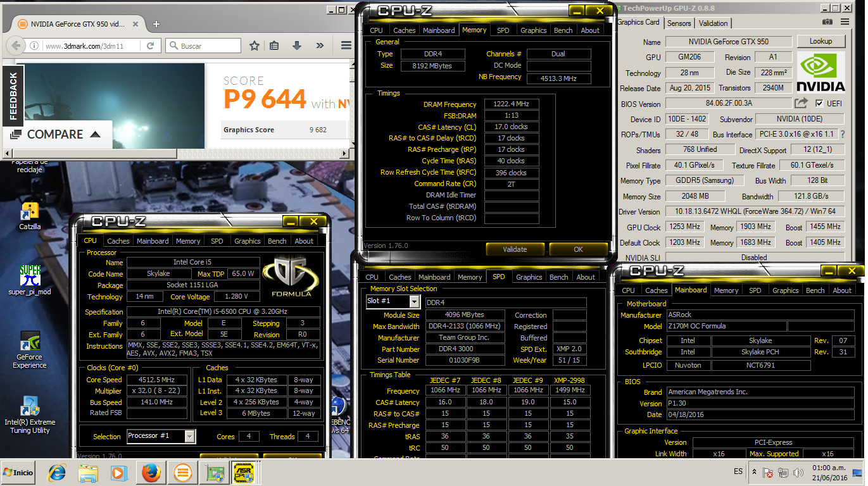Show more Firefox toolbar items chevron
Image resolution: width=868 pixels, height=486 pixels.
tap(320, 46)
